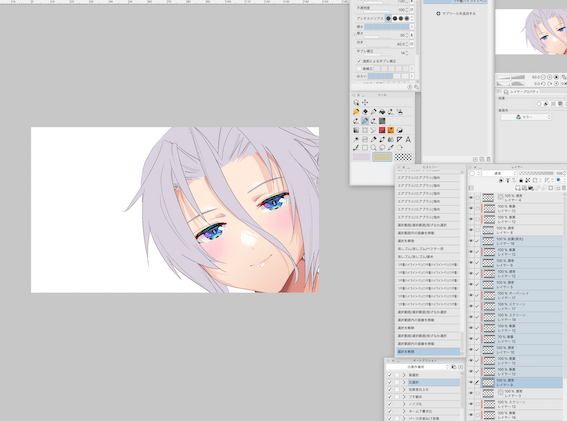
Task: Hide the オーバーレイ layer using its eye icon
Action: 471,295
